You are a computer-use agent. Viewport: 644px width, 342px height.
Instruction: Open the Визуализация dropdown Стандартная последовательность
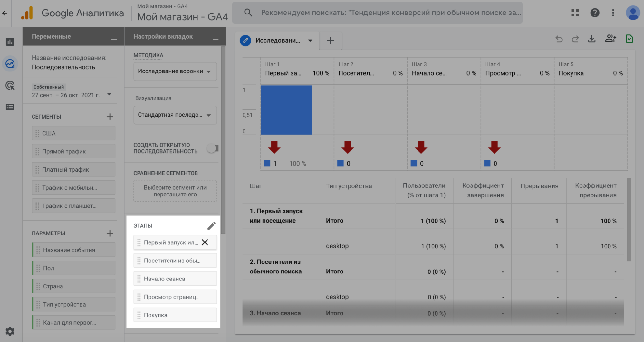175,115
